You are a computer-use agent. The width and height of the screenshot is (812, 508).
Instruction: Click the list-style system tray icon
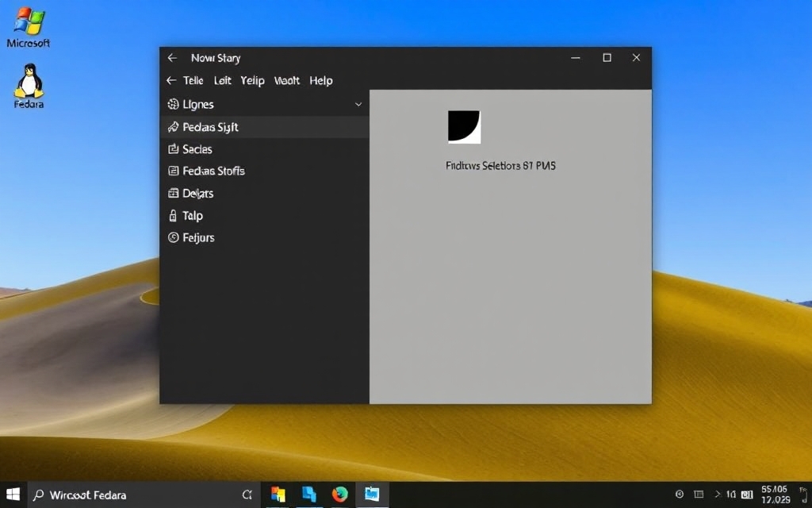[x=699, y=495]
